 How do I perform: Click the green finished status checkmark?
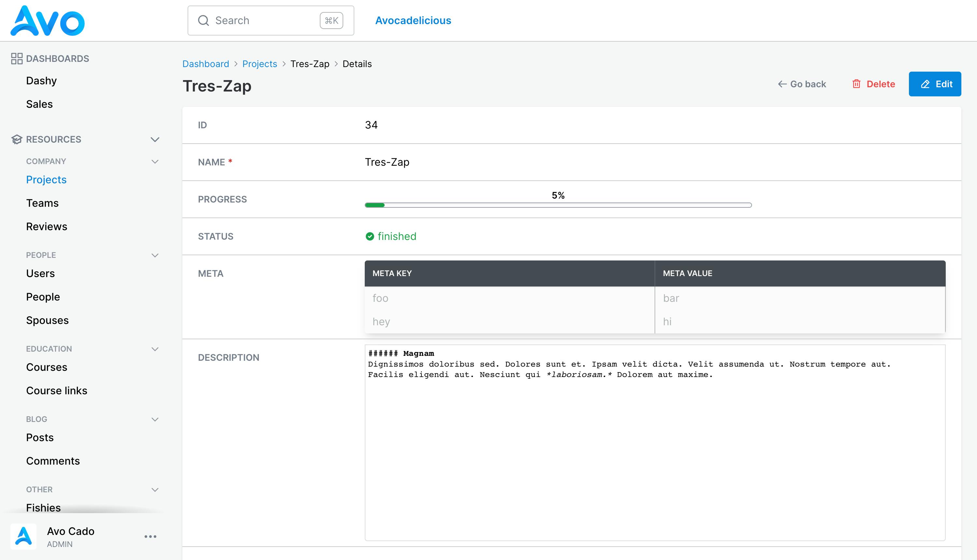pyautogui.click(x=370, y=236)
